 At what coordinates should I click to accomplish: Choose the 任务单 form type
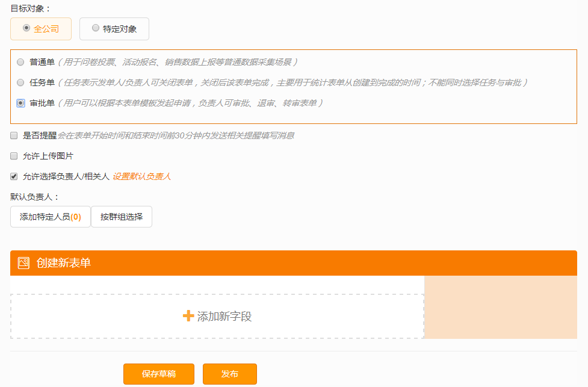click(x=20, y=82)
